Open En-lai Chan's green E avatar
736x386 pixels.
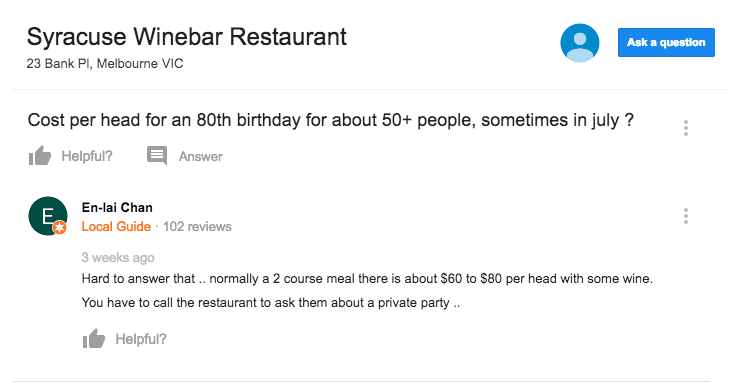48,216
